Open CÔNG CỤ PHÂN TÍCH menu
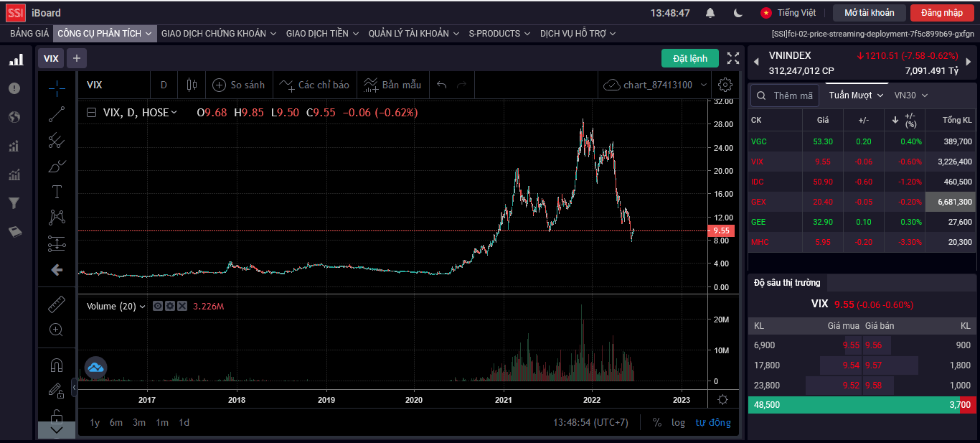The image size is (980, 443). 105,33
